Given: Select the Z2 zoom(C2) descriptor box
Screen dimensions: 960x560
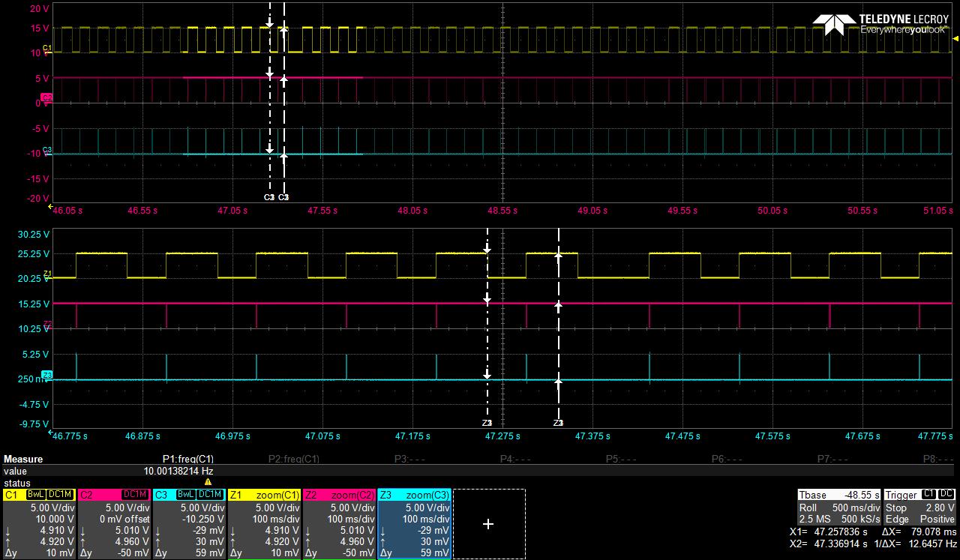Looking at the screenshot, I should point(339,524).
